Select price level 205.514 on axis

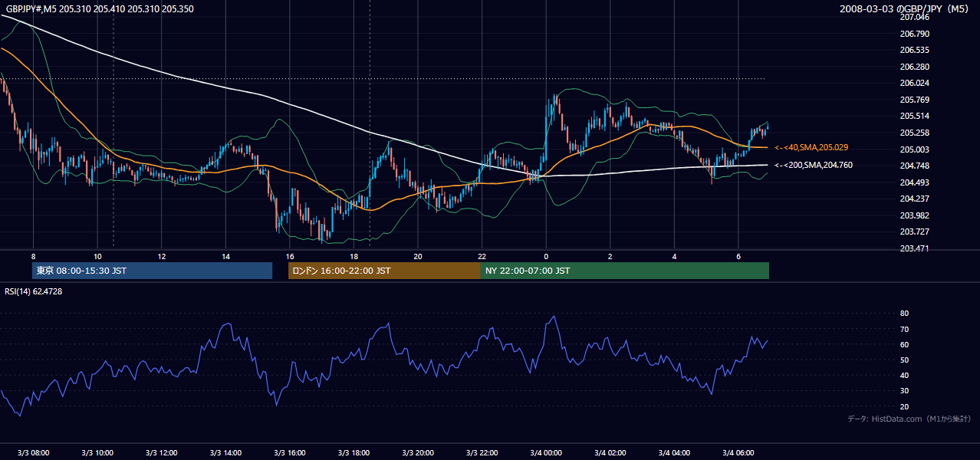coord(914,116)
